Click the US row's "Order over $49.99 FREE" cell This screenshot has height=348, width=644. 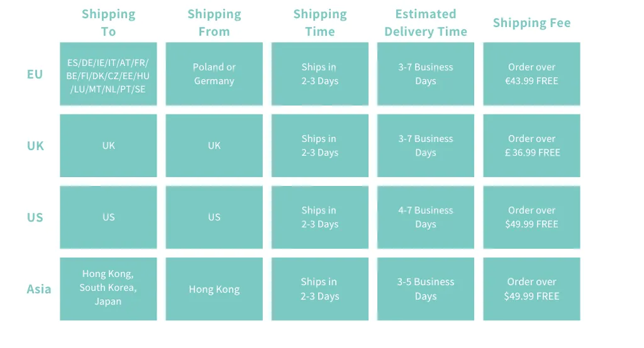click(531, 217)
